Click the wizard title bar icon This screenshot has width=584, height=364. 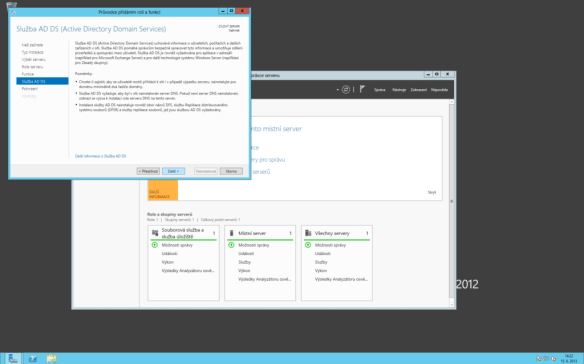click(x=13, y=12)
